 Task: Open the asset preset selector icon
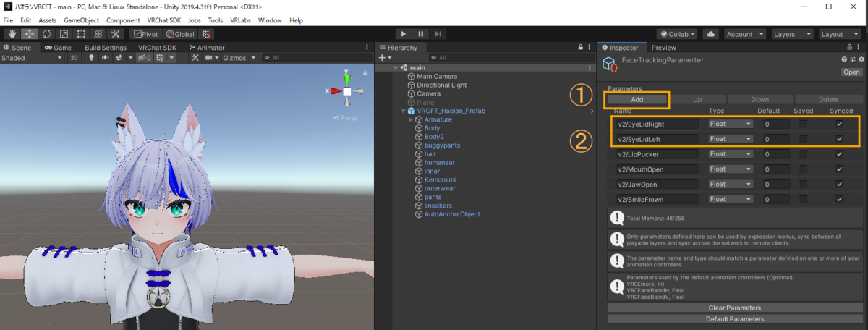[x=853, y=59]
